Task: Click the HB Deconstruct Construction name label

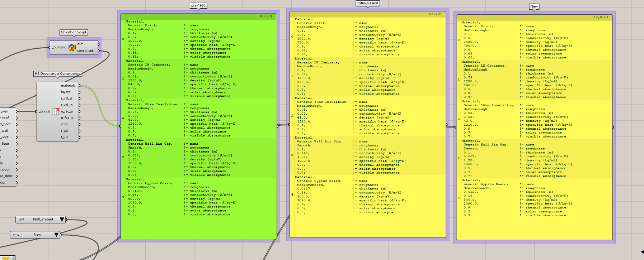Action: (57, 74)
